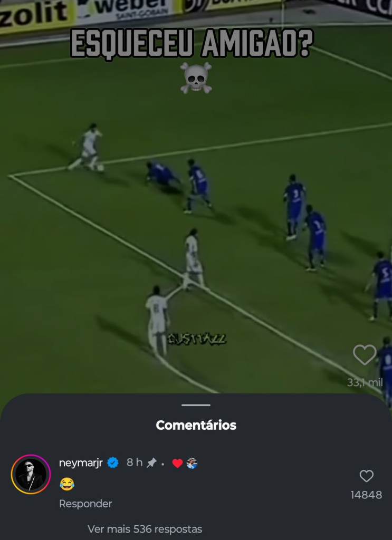Like neymarjr's comment with the heart outline
392x540 pixels.
coord(366,476)
